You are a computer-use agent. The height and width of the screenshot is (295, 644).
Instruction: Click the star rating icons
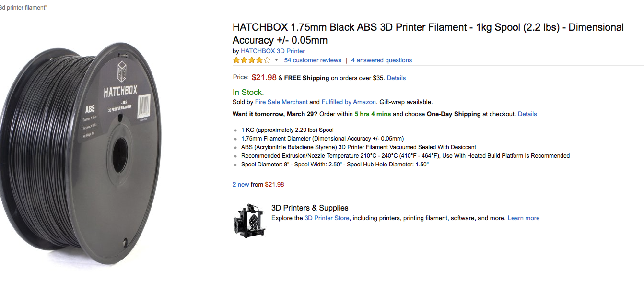(252, 60)
